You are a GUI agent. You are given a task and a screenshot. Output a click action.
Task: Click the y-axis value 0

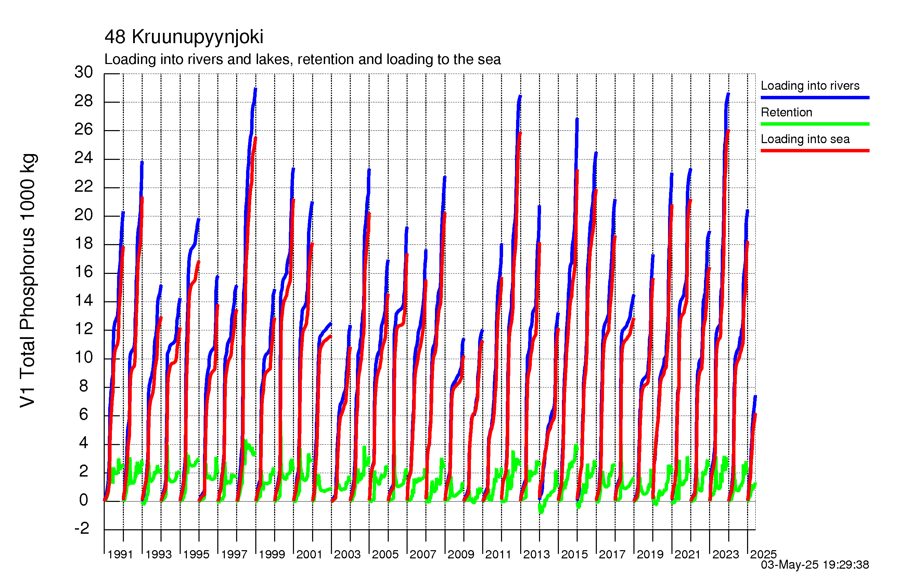[84, 500]
